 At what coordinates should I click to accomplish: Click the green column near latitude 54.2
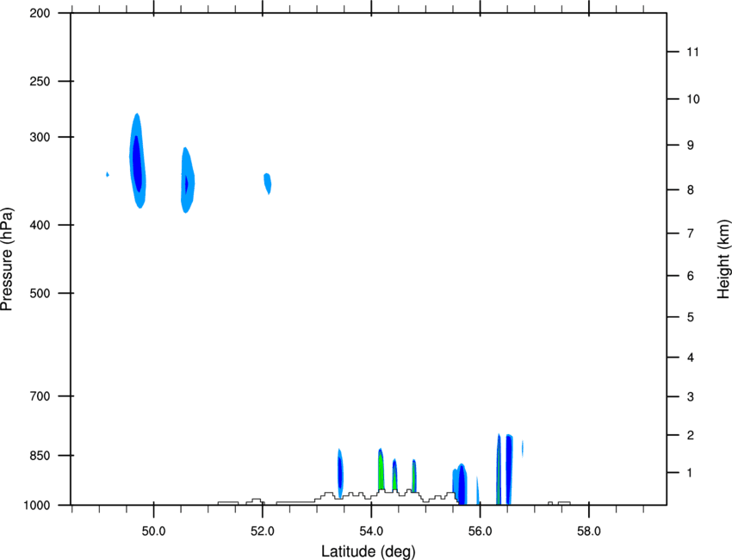(381, 470)
